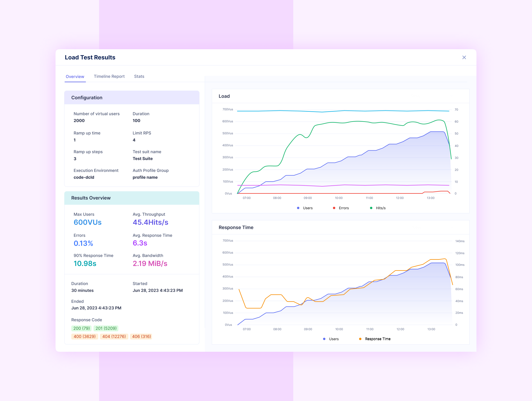
Task: Toggle Users series in Response Time legend
Action: 331,339
